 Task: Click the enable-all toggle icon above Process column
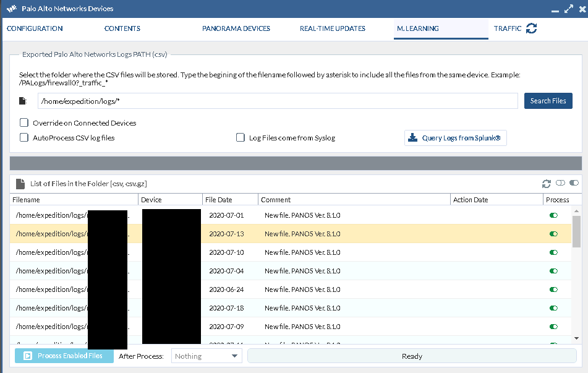[x=574, y=184]
